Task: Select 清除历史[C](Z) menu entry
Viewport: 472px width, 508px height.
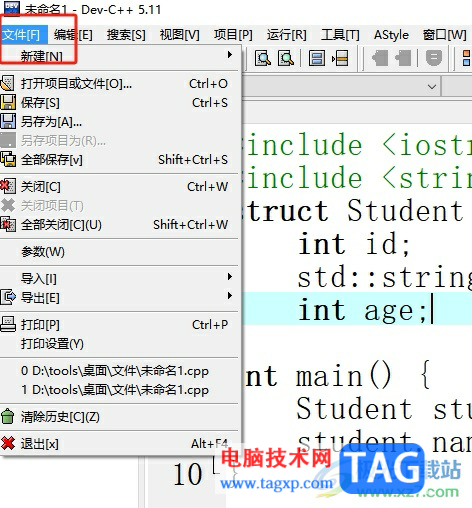Action: click(x=120, y=417)
